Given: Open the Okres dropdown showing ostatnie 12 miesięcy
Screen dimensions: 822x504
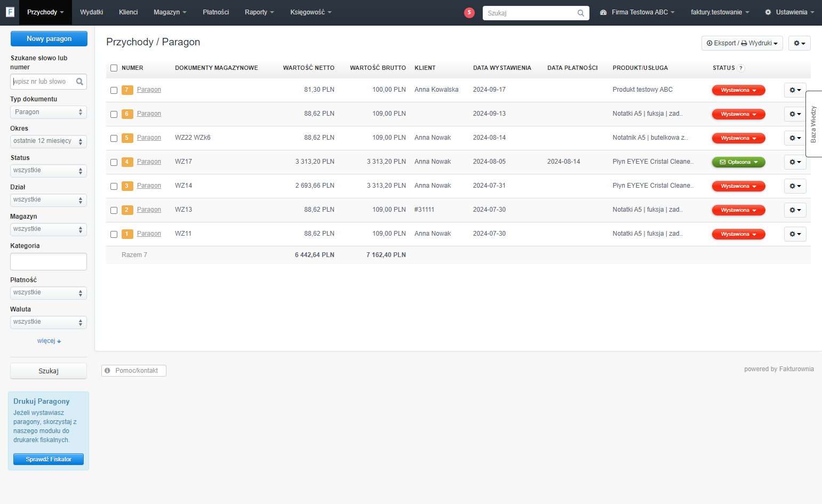Looking at the screenshot, I should coord(49,141).
